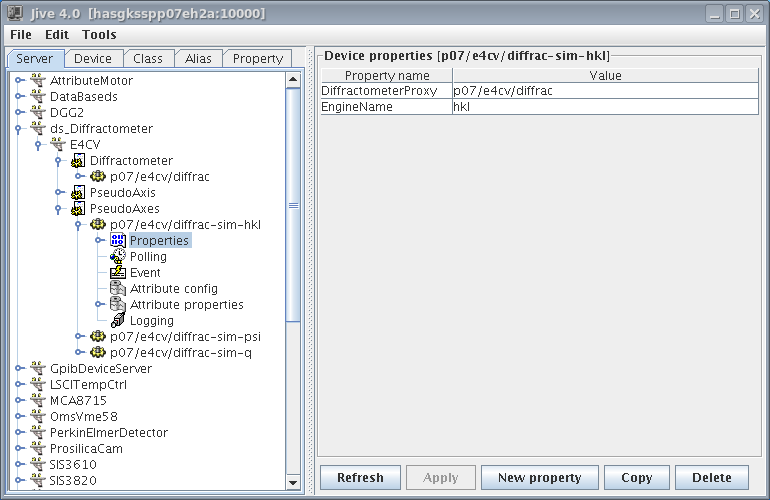Viewport: 770px width, 500px height.
Task: Click the Apply button
Action: (440, 477)
